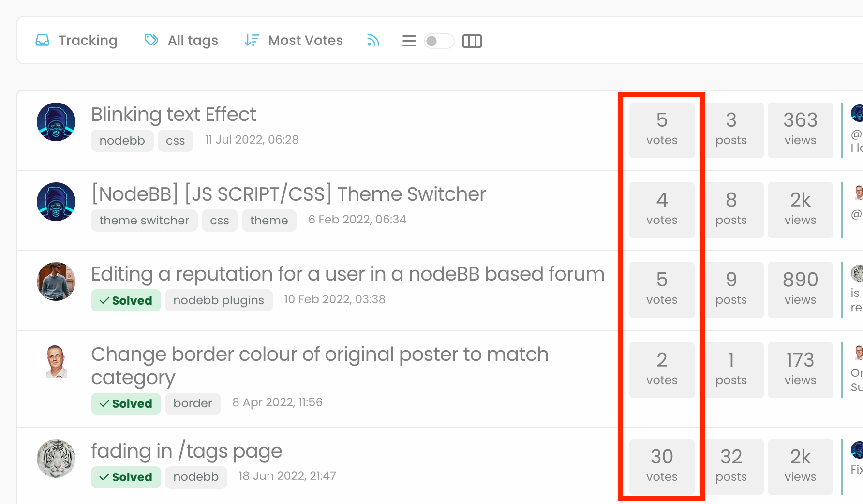This screenshot has width=863, height=504.
Task: Open the 'fading in /tags page' topic
Action: [x=186, y=451]
